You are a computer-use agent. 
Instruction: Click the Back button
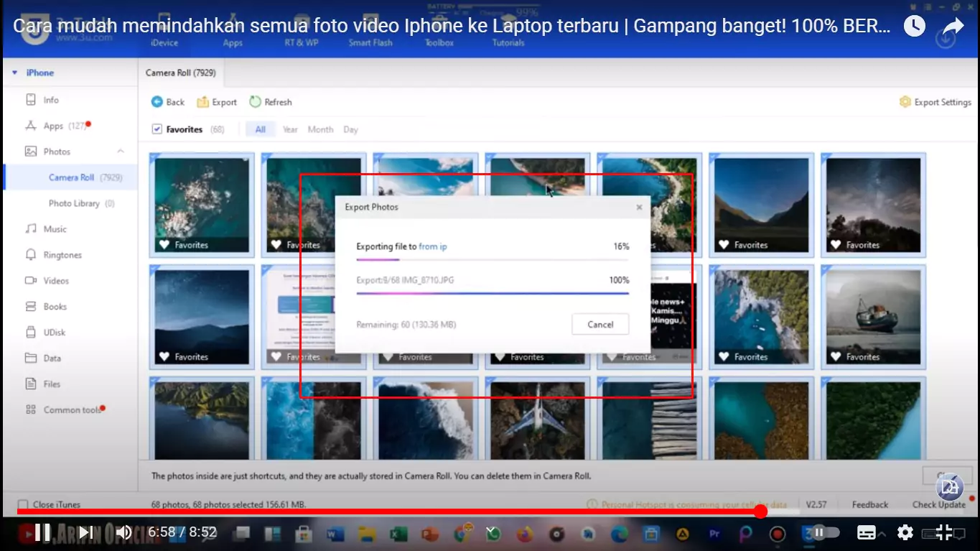click(168, 102)
